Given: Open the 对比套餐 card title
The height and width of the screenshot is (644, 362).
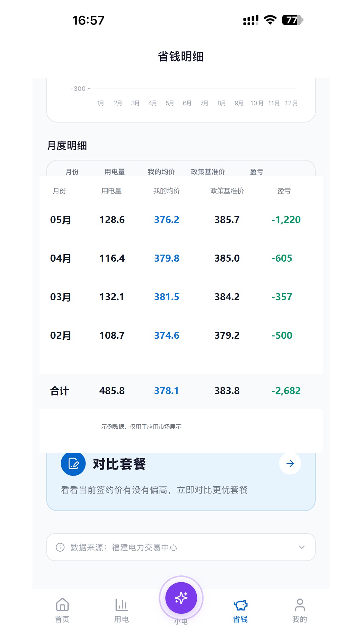Looking at the screenshot, I should 119,464.
